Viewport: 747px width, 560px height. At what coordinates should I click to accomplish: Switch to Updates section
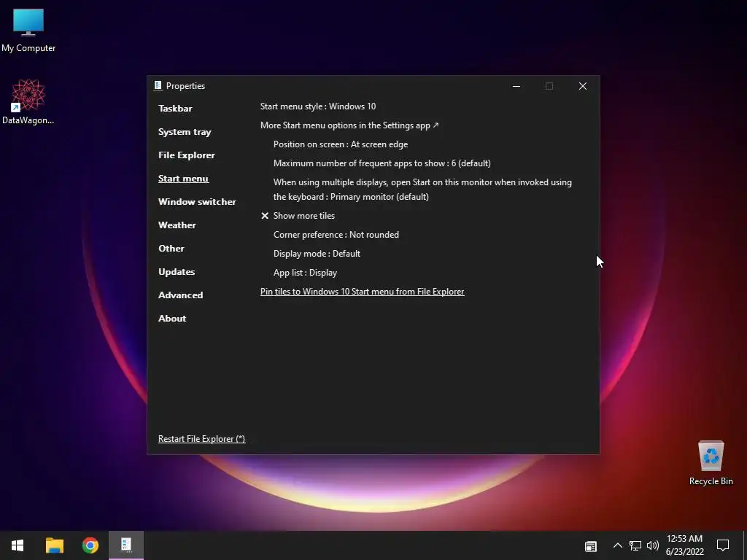[x=177, y=272]
